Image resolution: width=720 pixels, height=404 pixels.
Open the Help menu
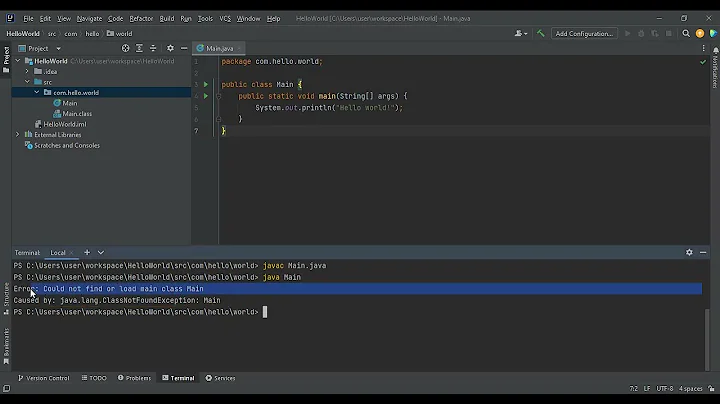273,19
